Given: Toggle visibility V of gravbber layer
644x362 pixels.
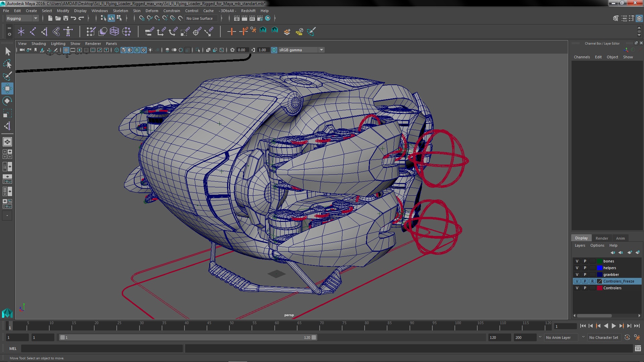Looking at the screenshot, I should pyautogui.click(x=577, y=275).
